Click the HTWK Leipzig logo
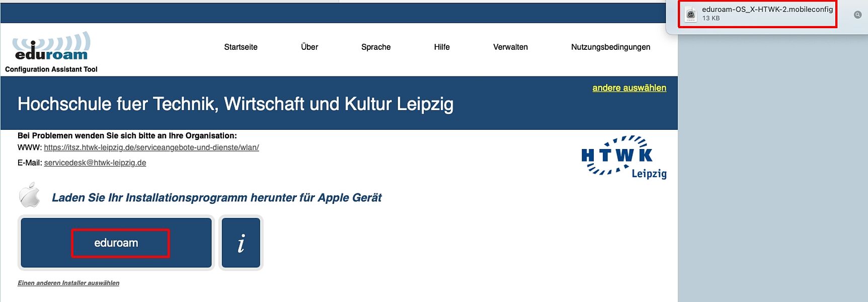This screenshot has height=302, width=868. (624, 157)
